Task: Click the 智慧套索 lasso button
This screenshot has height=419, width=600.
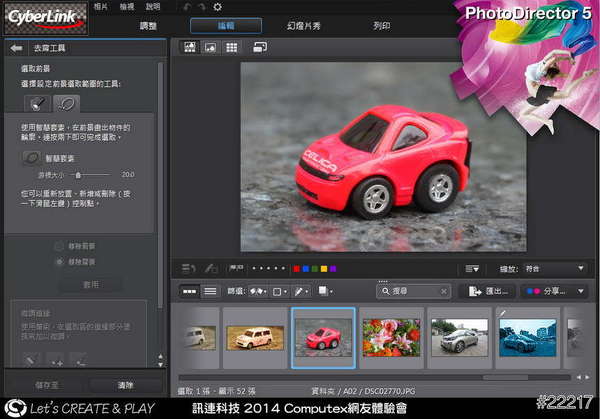Action: (33, 158)
